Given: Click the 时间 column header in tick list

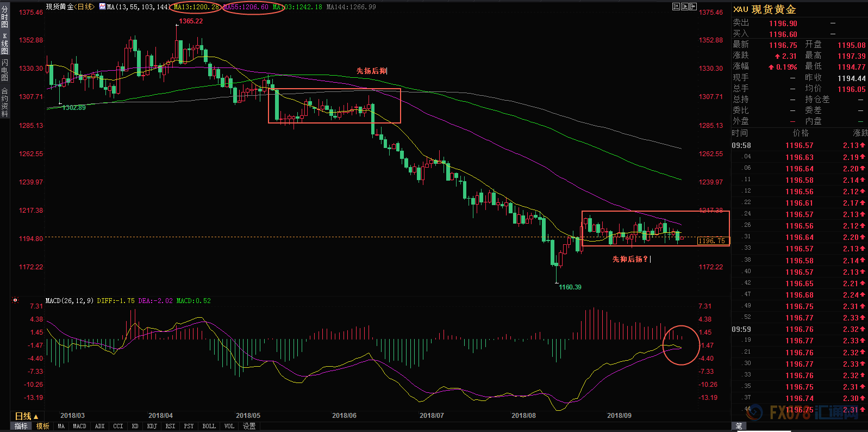Looking at the screenshot, I should point(740,133).
